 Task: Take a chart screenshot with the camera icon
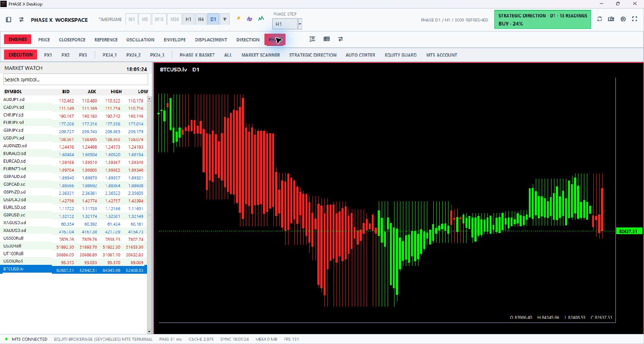click(611, 19)
